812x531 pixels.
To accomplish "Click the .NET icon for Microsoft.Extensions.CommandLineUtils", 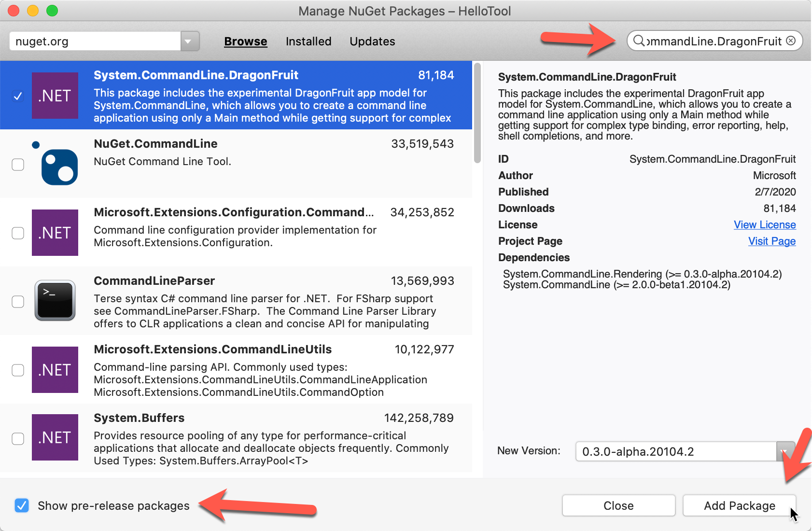I will (x=55, y=370).
